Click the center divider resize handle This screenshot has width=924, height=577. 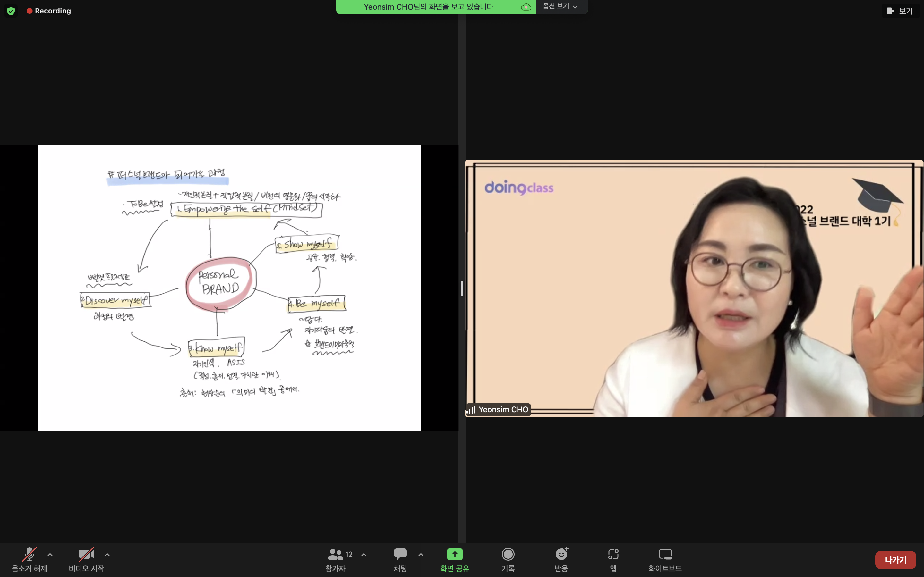[462, 288]
